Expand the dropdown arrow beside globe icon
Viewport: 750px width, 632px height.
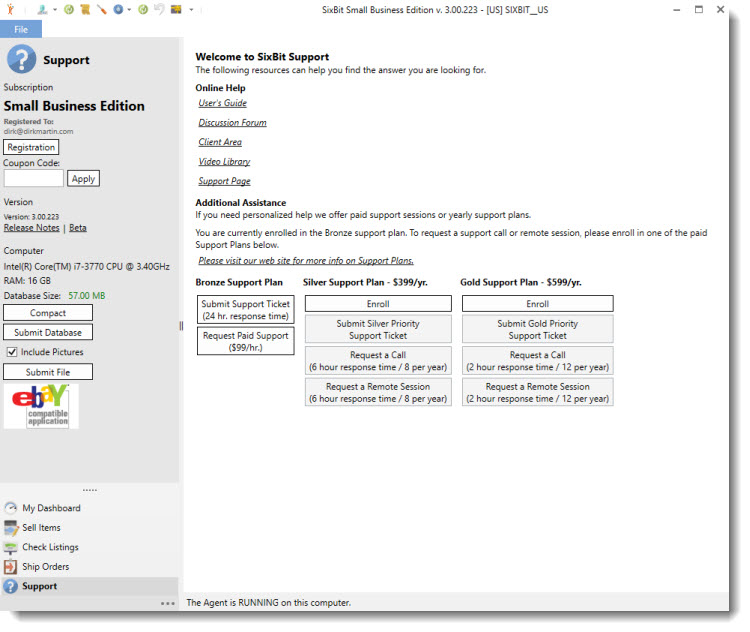129,10
